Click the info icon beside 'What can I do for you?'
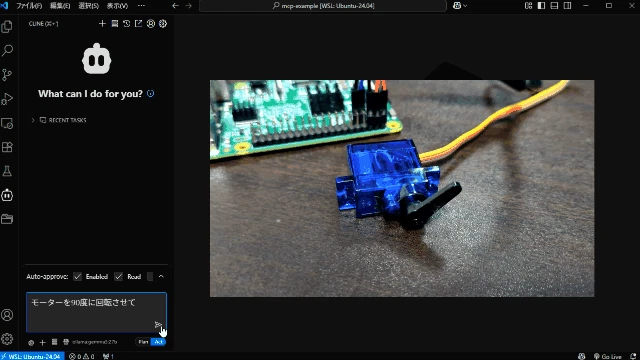 click(x=150, y=93)
